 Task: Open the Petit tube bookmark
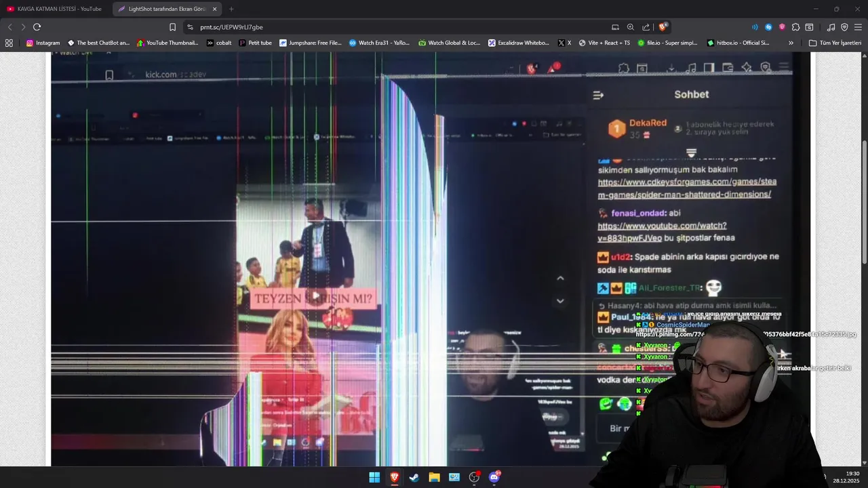tap(255, 43)
